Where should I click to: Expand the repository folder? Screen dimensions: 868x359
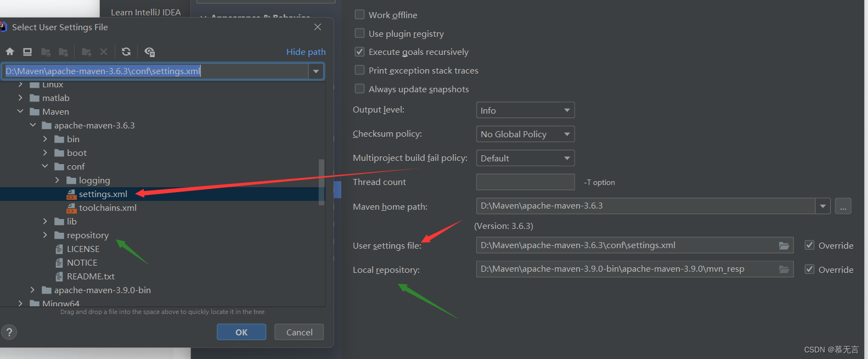pyautogui.click(x=45, y=235)
